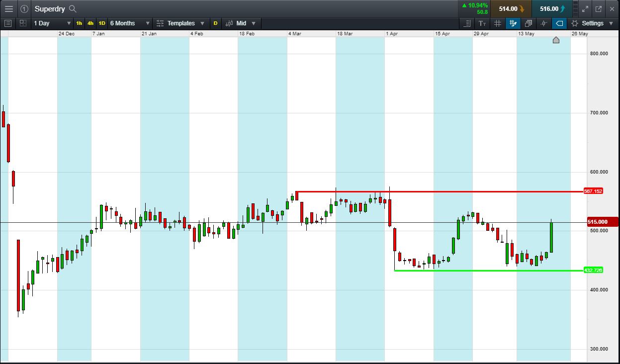Click the 15 Apr date label

[x=443, y=33]
